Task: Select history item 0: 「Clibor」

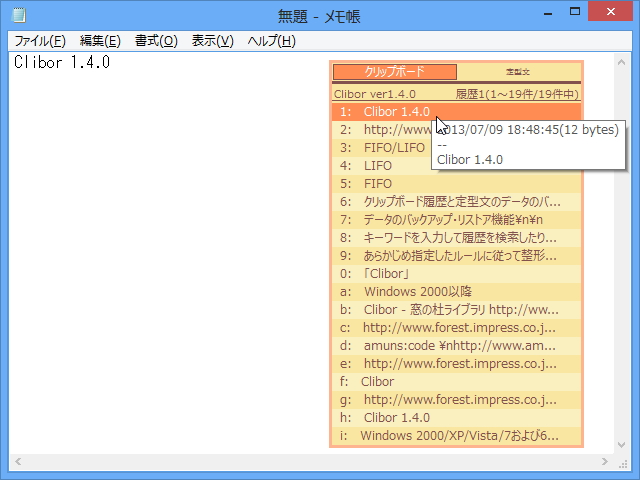Action: (456, 273)
